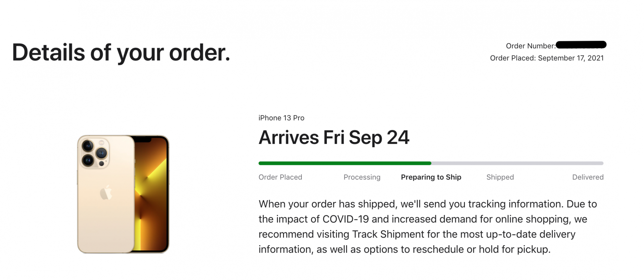This screenshot has width=644, height=280.
Task: Click the iPhone 13 Pro product name
Action: tap(281, 118)
